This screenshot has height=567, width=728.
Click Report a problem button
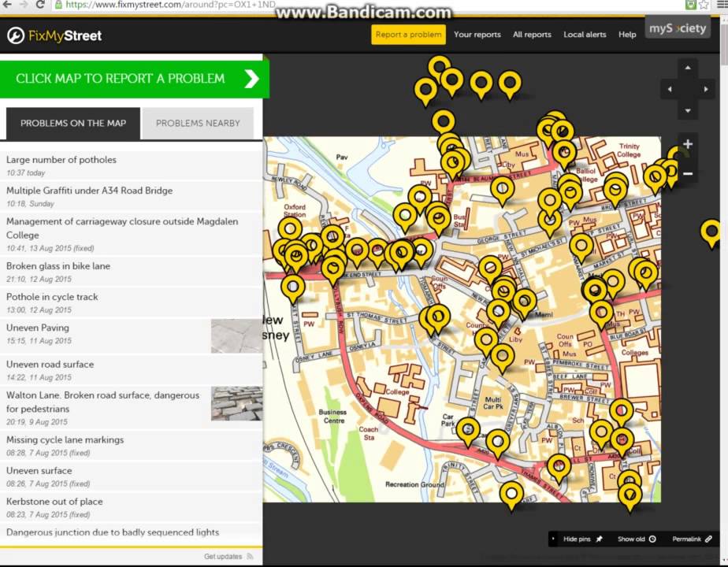click(409, 35)
